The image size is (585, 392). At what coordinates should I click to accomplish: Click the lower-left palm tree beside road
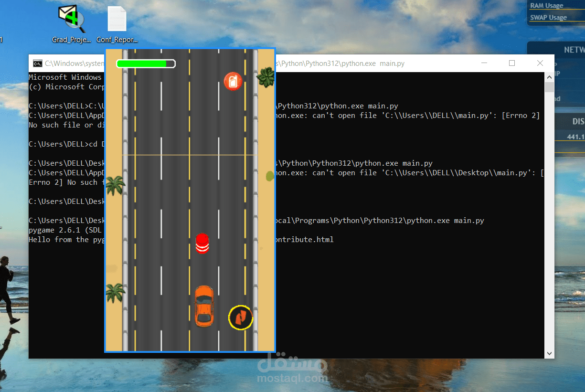tap(115, 293)
